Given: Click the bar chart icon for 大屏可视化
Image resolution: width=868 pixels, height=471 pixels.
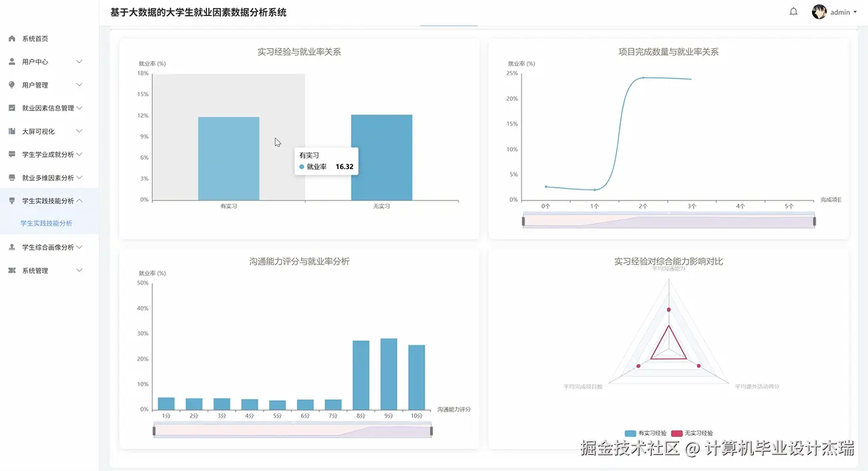Looking at the screenshot, I should pos(12,131).
